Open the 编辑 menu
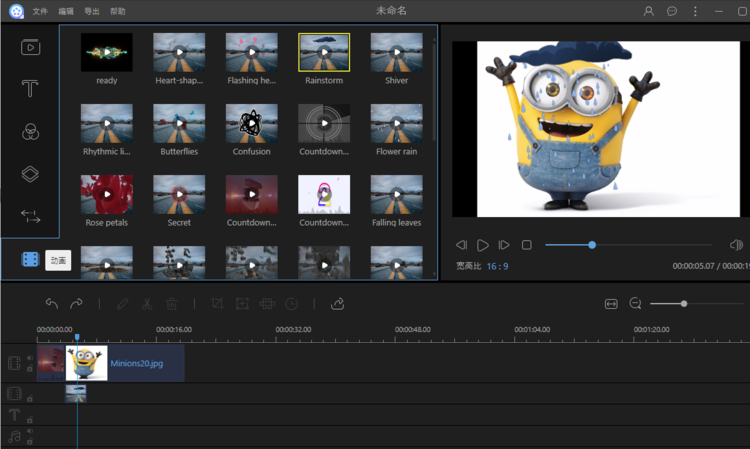Screen dimensions: 750x449 [x=66, y=11]
